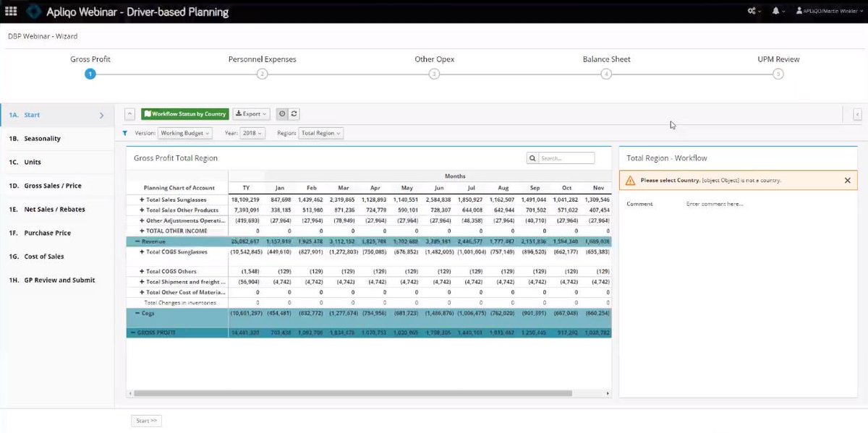The image size is (868, 433).
Task: Select Jan cell 847,698 for Sunglasses
Action: pos(281,200)
